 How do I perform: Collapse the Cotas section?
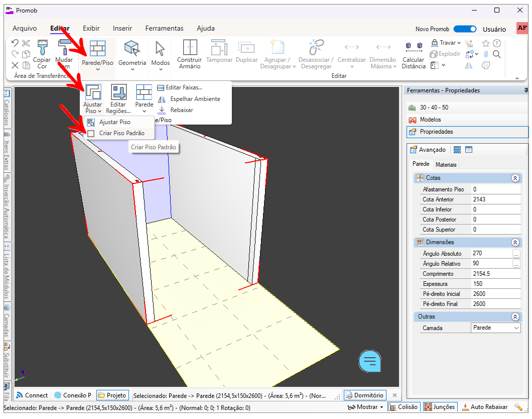tap(514, 178)
